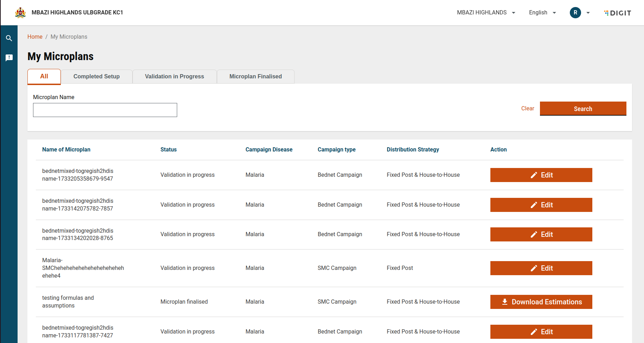Click download icon on Download Estimations

click(x=504, y=302)
